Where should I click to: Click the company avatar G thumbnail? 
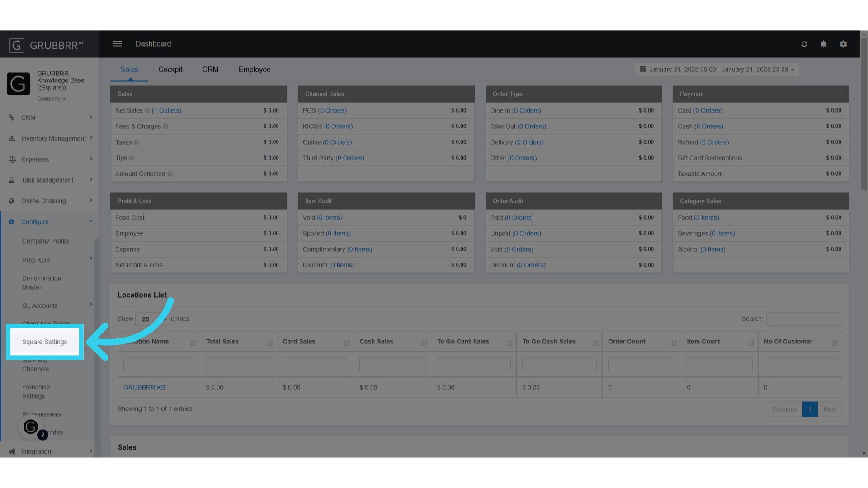point(19,84)
